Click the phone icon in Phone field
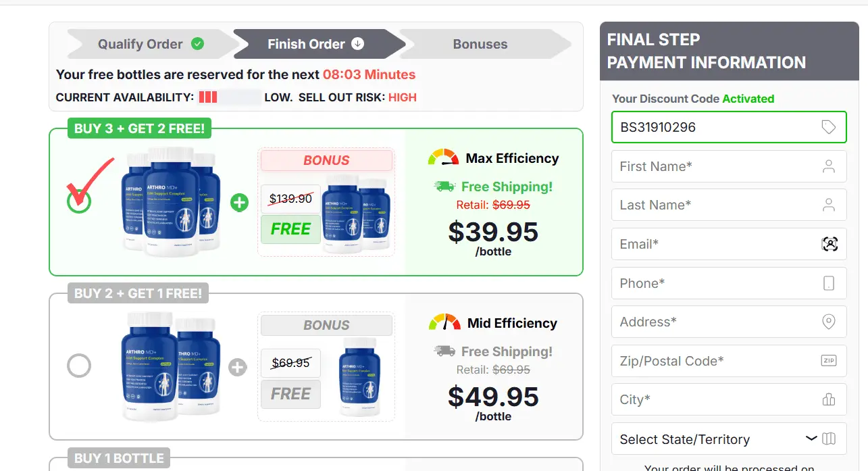The image size is (868, 471). tap(829, 283)
